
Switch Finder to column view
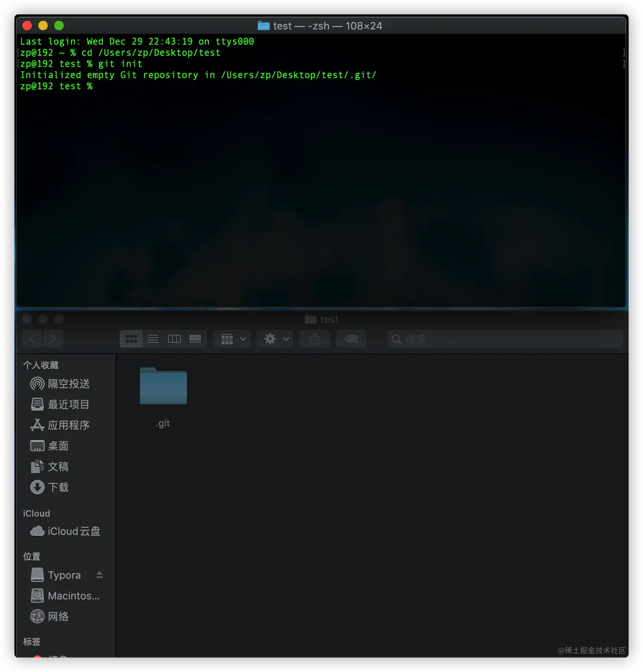(x=174, y=339)
